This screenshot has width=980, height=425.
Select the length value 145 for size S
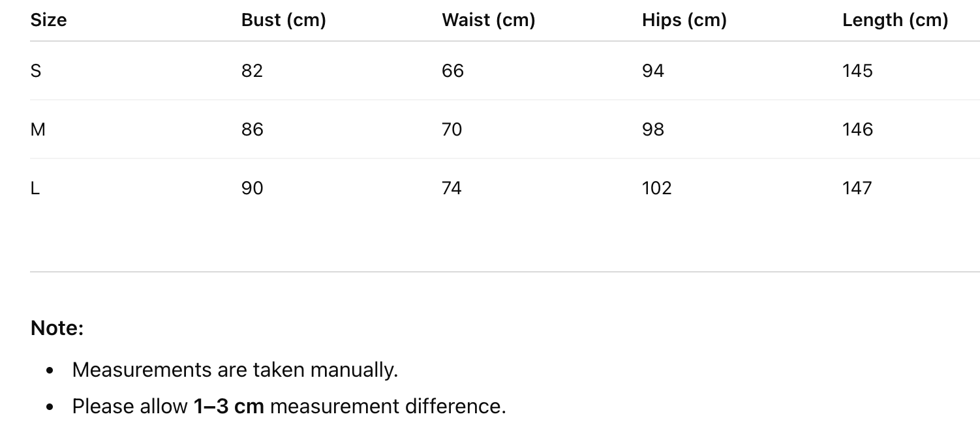click(x=857, y=71)
